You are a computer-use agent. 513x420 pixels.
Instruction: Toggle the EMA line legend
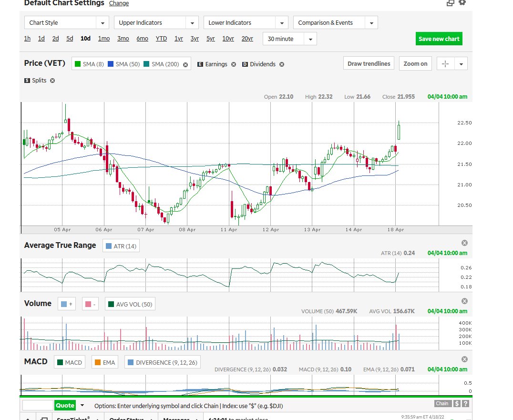[x=105, y=362]
